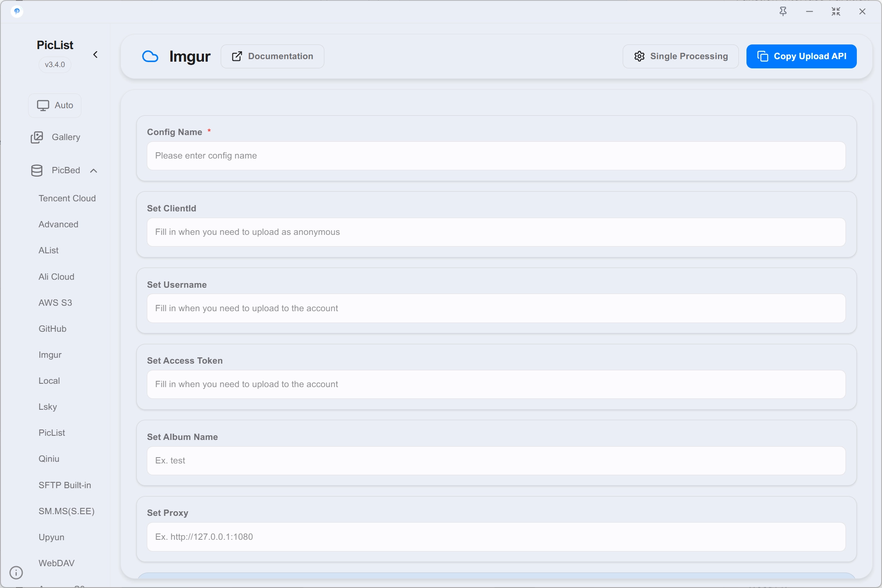Viewport: 882px width, 588px height.
Task: Click the v3.4.0 version badge
Action: 55,65
